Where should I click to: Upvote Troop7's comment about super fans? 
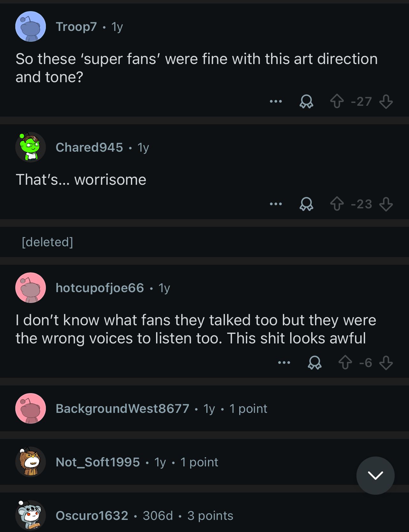[337, 101]
